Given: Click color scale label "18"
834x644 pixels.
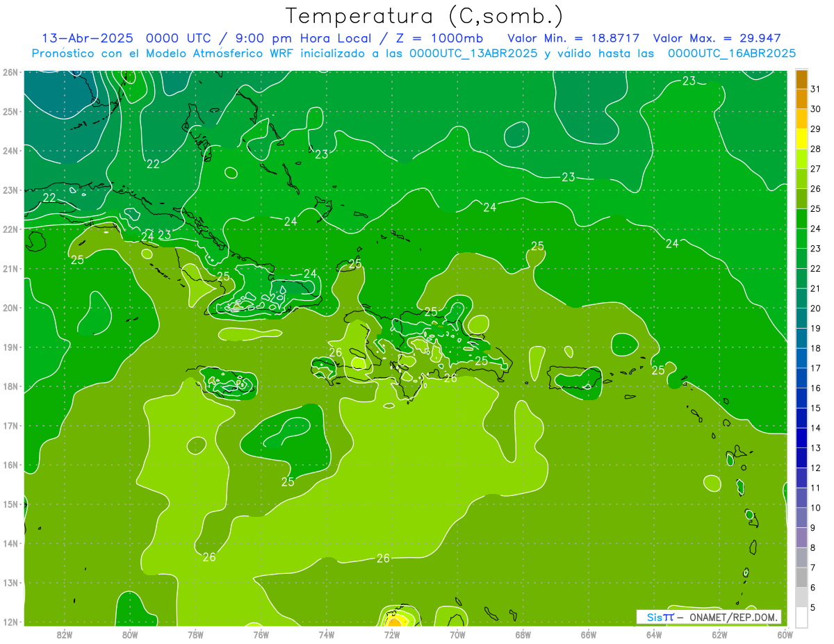Looking at the screenshot, I should click(816, 348).
